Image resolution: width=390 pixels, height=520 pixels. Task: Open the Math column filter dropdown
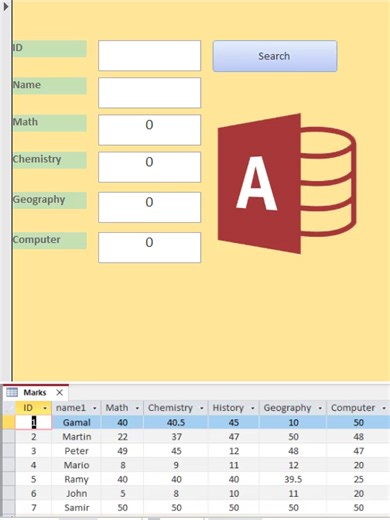tap(137, 408)
